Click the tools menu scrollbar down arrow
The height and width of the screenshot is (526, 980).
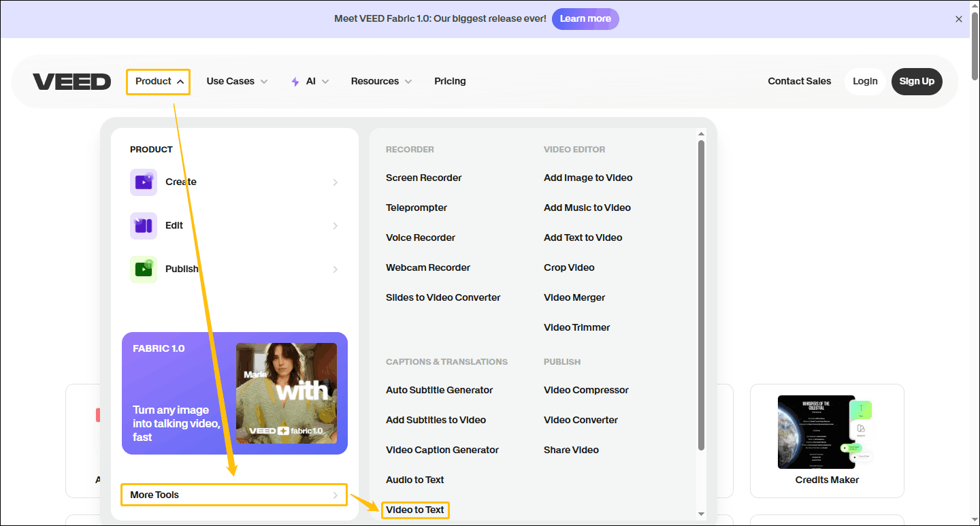point(701,514)
